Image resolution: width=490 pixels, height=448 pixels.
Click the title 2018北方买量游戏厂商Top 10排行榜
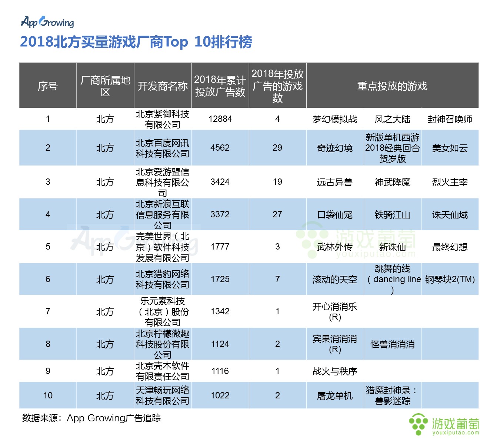point(136,42)
